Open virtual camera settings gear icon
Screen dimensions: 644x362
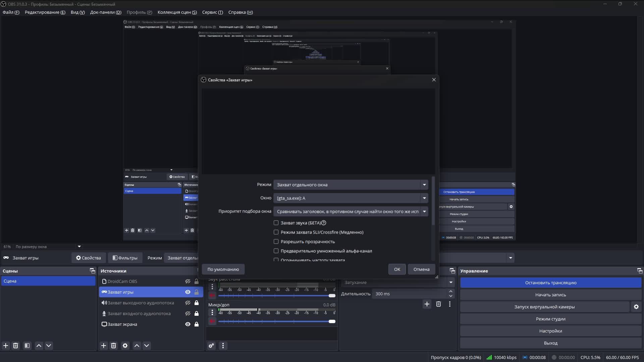(x=636, y=307)
